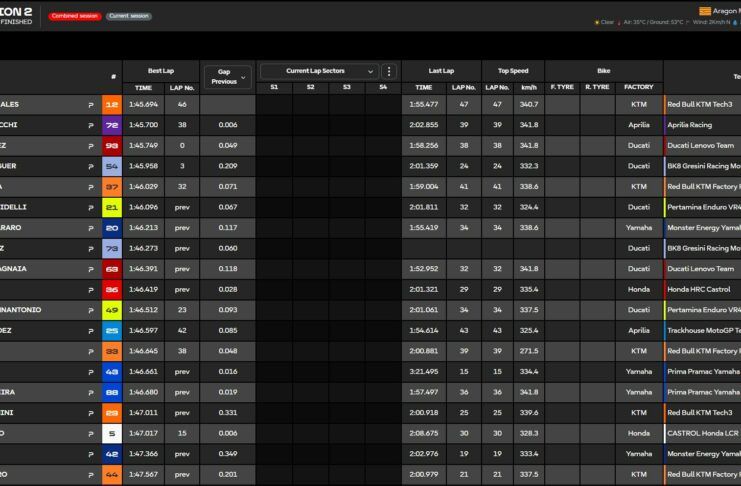Click the pit icon beside rider 20

click(x=91, y=228)
